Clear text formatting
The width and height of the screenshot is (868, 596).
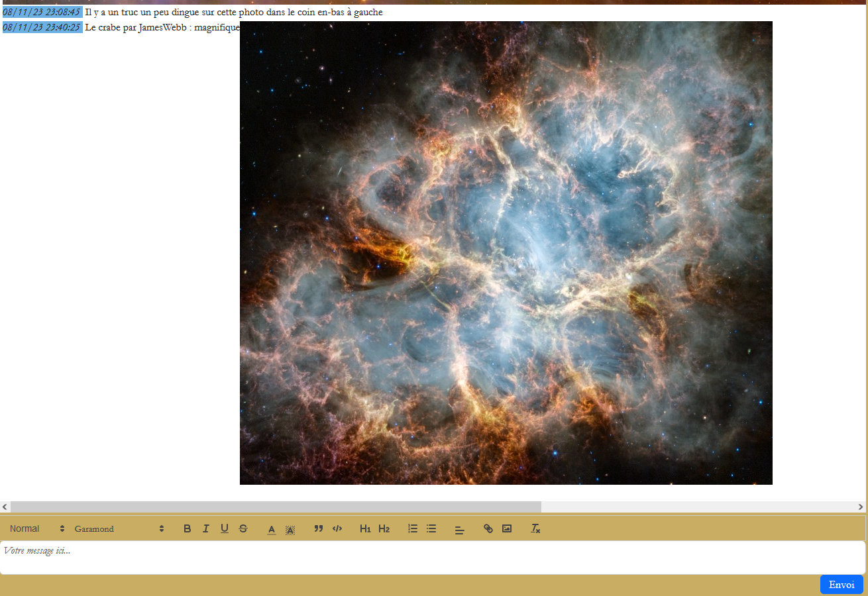[535, 528]
